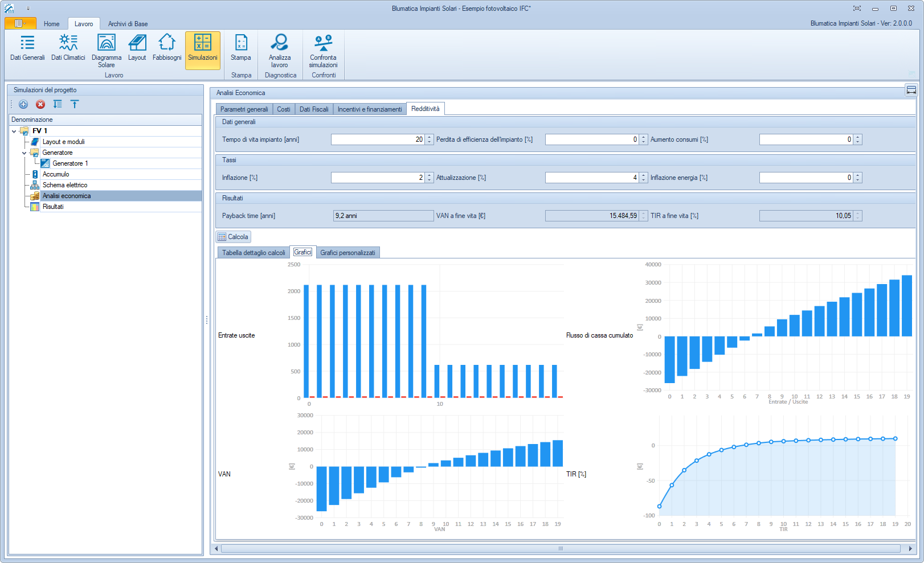The width and height of the screenshot is (924, 563).
Task: Click the Inflazione [%] input field
Action: point(378,178)
